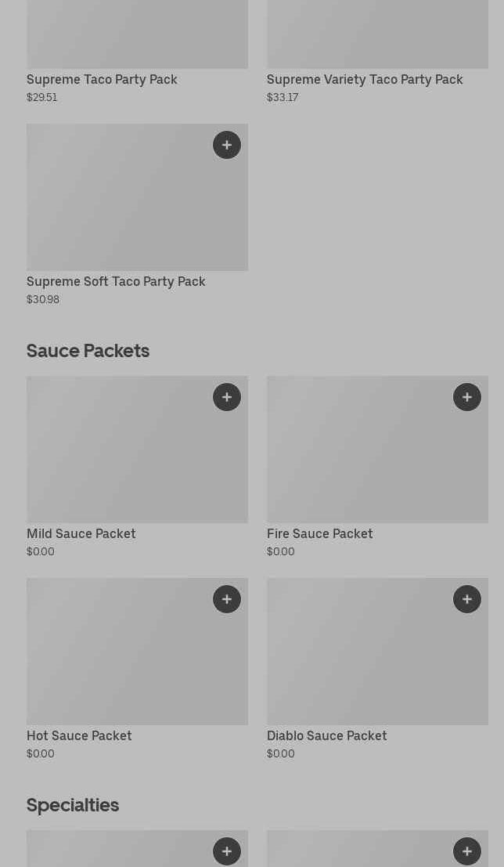This screenshot has width=504, height=867.
Task: Add the first Specialties item with plus button
Action: pyautogui.click(x=227, y=851)
